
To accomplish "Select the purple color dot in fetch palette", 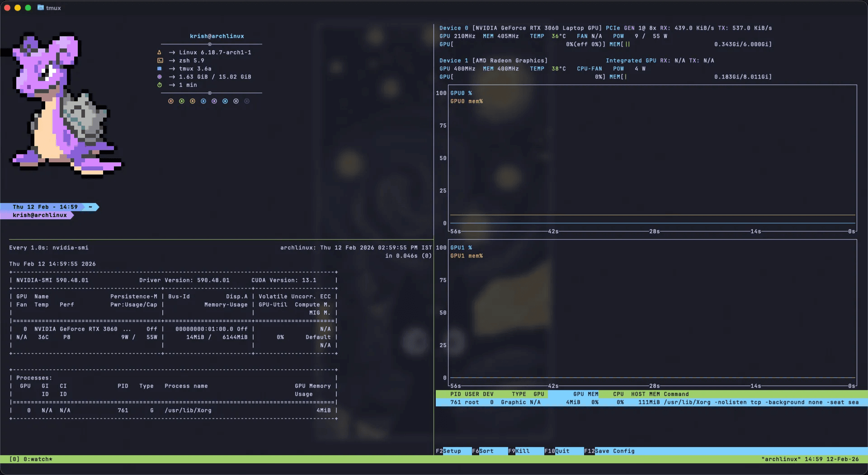I will (214, 101).
